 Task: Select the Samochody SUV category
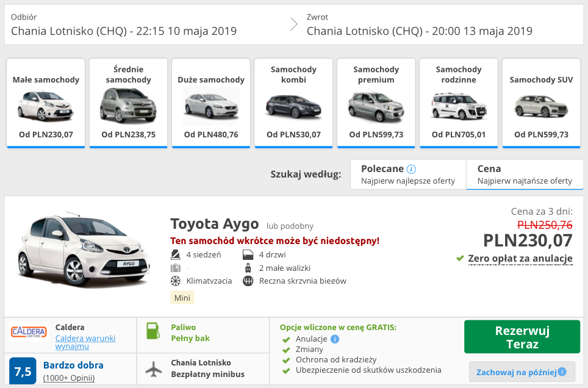click(540, 101)
